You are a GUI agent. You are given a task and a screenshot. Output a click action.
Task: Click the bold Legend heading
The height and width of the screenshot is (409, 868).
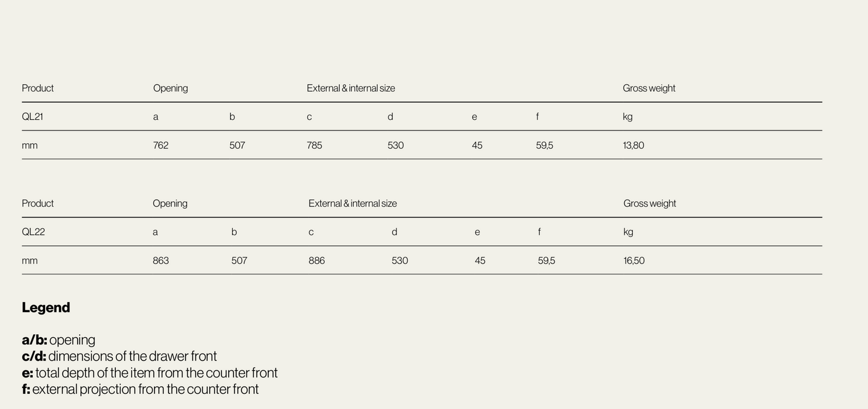pyautogui.click(x=46, y=308)
